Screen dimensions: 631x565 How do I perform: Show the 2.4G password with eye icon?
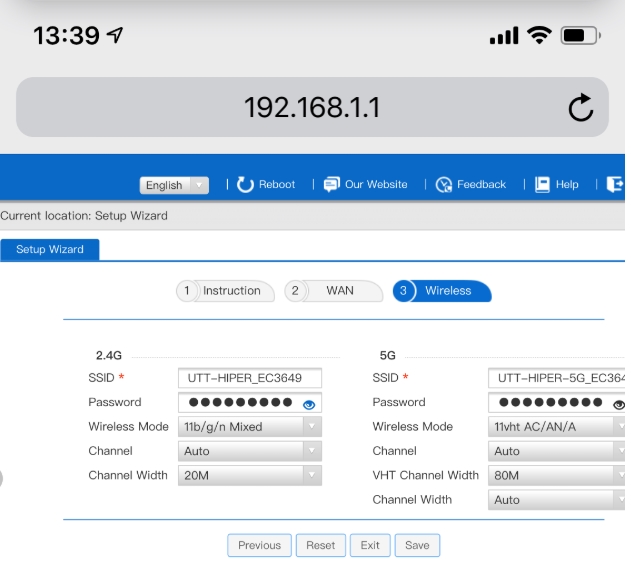click(309, 403)
